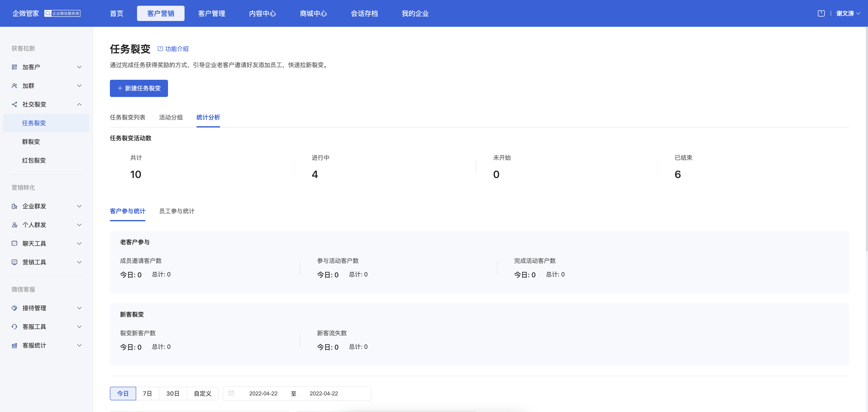Click the 企业群发 icon in sidebar
The height and width of the screenshot is (412, 868).
click(14, 206)
